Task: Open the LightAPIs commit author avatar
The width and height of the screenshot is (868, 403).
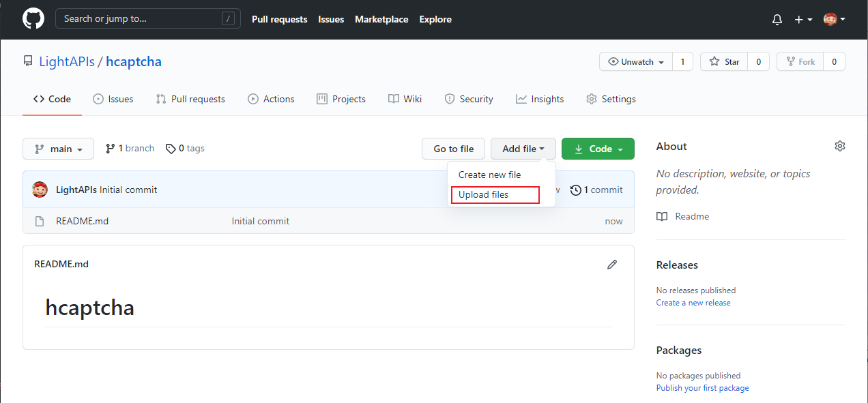Action: (40, 190)
